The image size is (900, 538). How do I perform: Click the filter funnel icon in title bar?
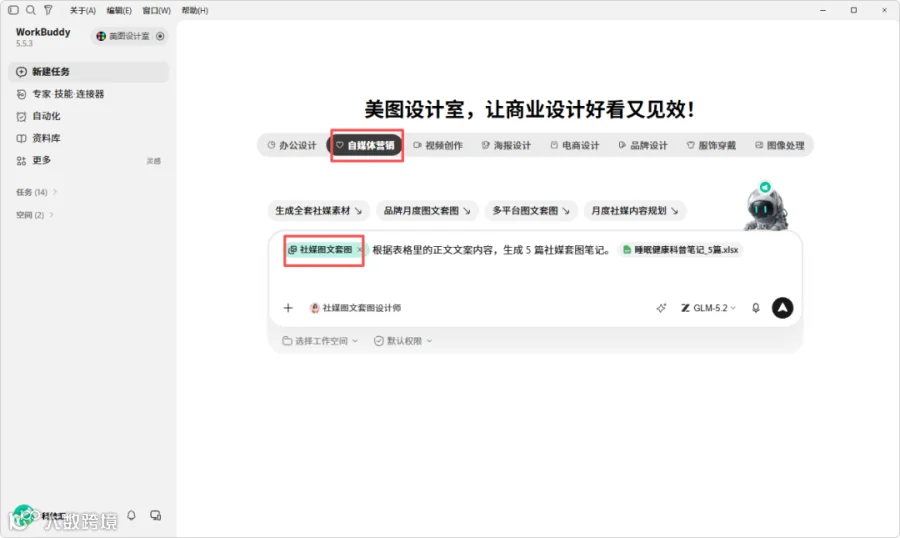48,10
